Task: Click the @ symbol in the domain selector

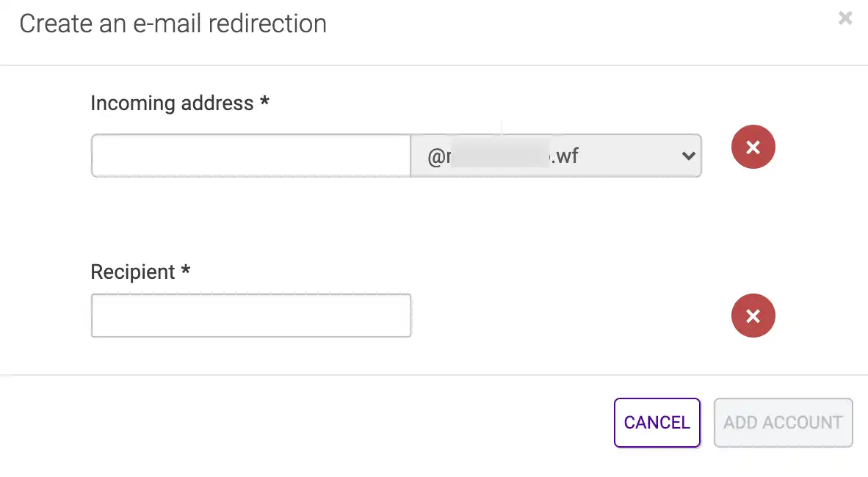Action: [x=436, y=157]
